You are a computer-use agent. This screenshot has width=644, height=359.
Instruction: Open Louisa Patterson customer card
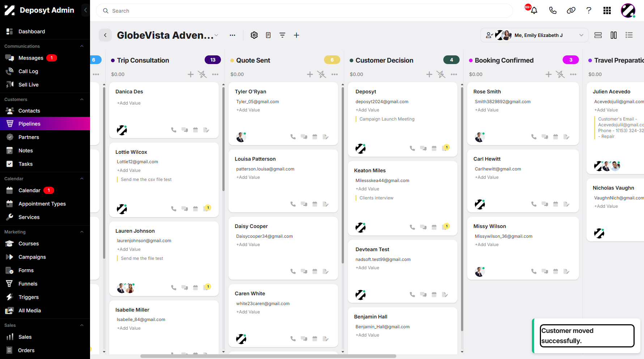click(x=283, y=181)
